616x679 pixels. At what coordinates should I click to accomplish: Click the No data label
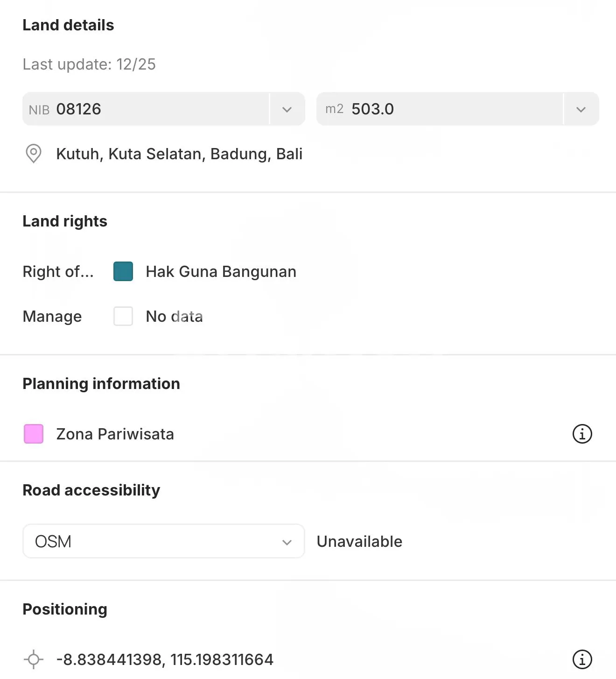[x=174, y=316]
